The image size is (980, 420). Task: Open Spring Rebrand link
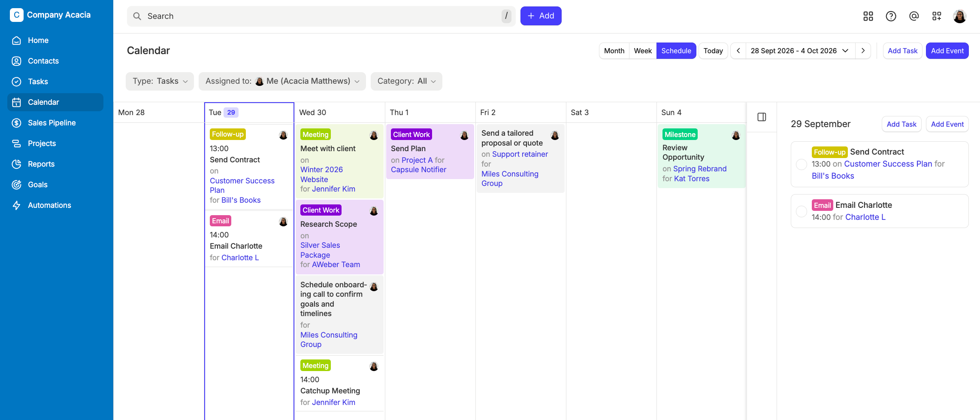(x=700, y=169)
